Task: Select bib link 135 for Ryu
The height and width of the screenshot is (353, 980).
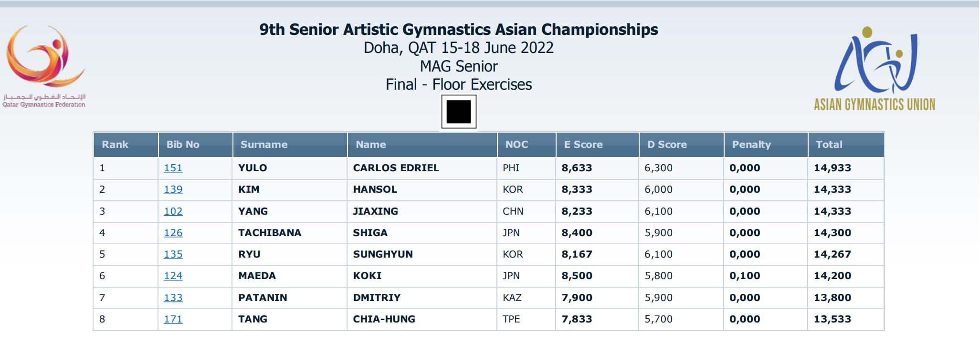Action: click(173, 254)
